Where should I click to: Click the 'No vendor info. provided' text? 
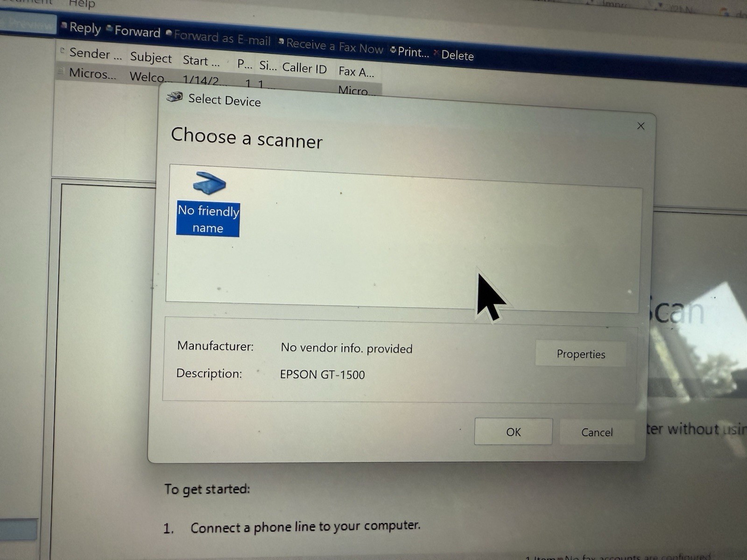pyautogui.click(x=346, y=348)
